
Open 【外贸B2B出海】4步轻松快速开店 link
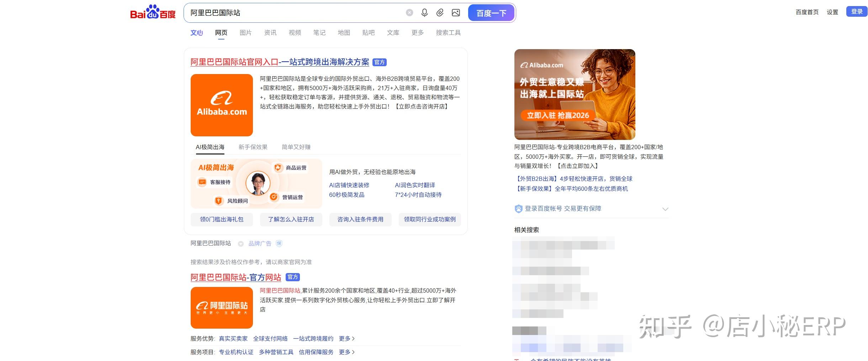click(573, 179)
